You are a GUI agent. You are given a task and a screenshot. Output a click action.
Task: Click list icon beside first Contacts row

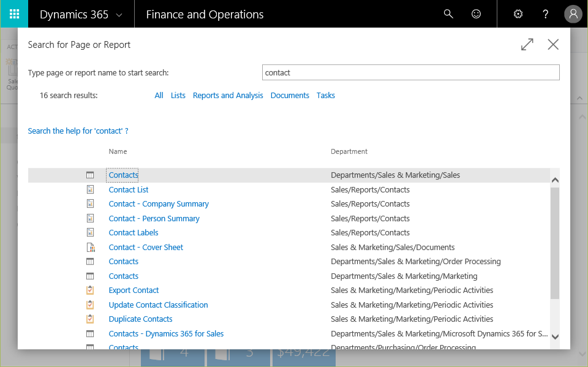click(x=90, y=175)
